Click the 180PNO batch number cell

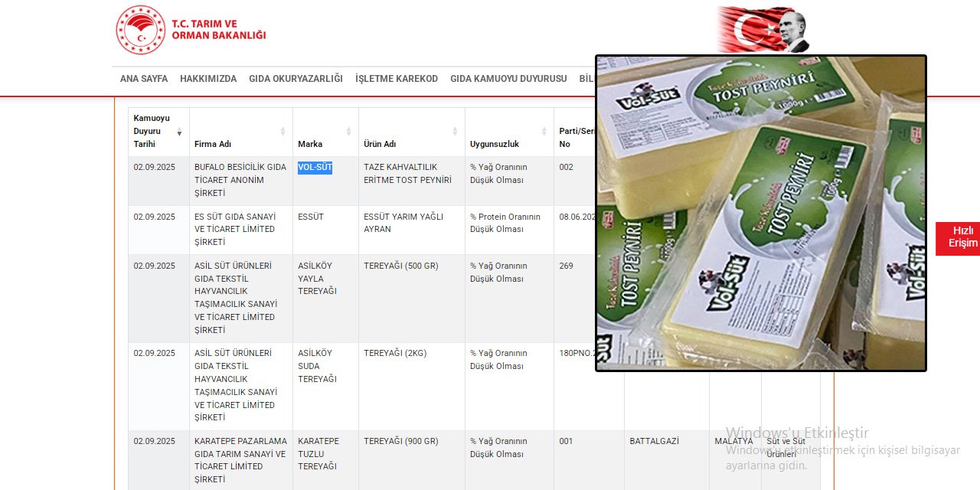tap(577, 353)
